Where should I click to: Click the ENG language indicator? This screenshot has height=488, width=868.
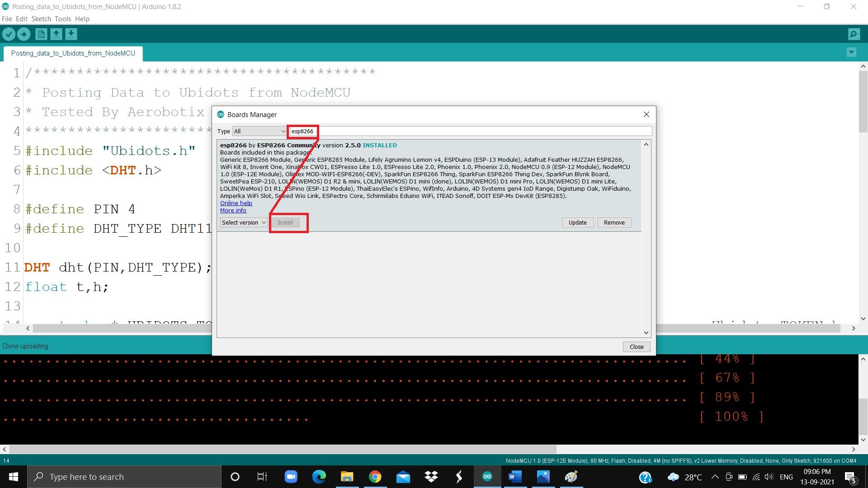(786, 477)
